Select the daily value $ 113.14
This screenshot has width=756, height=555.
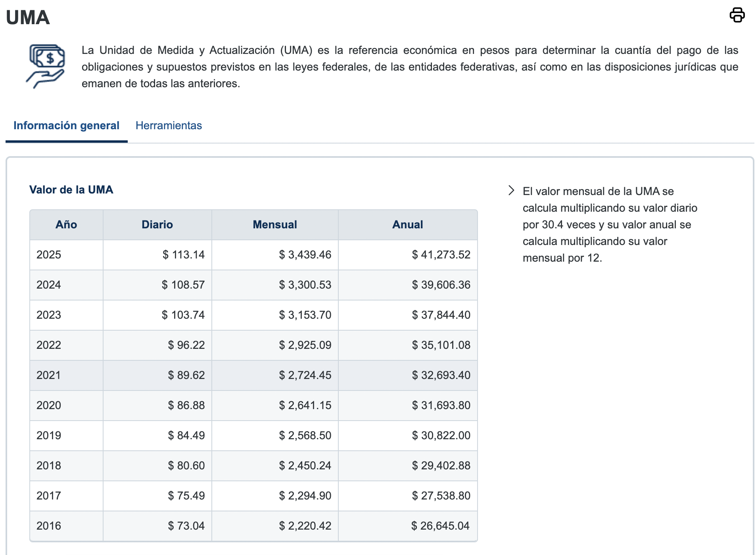(184, 255)
